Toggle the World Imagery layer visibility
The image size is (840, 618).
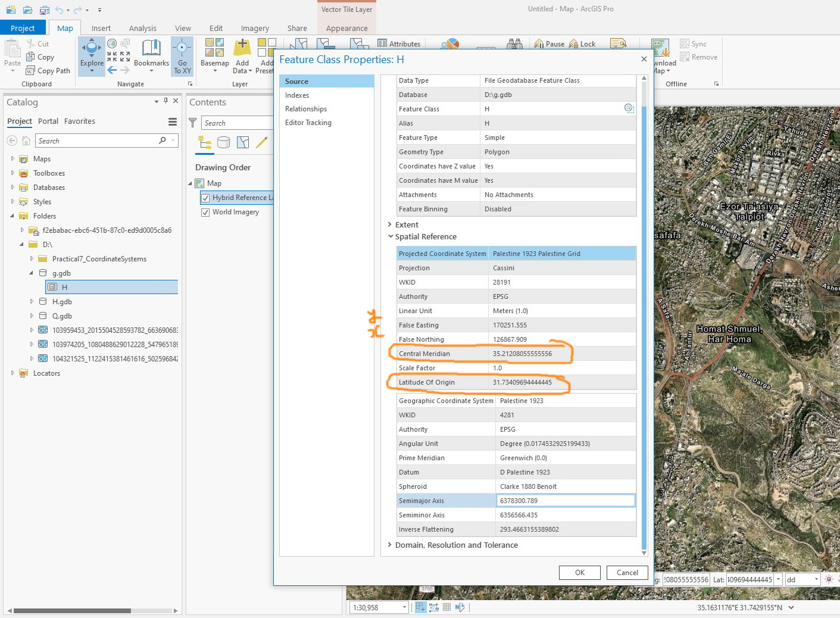pos(205,213)
